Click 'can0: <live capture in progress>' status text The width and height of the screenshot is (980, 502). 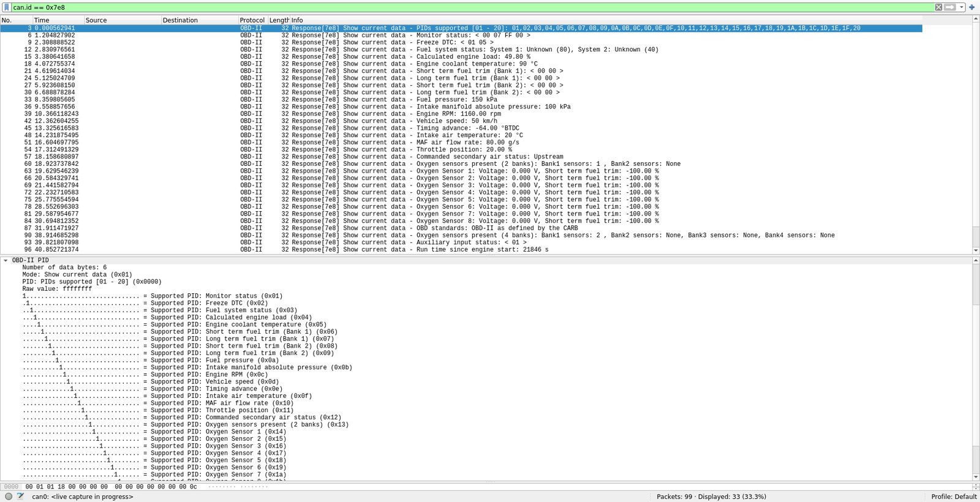coord(82,496)
